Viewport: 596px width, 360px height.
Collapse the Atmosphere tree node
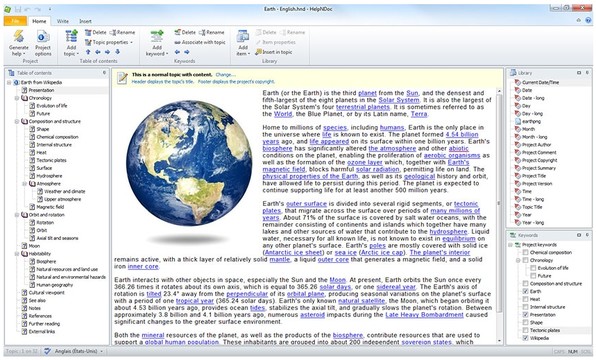[x=24, y=184]
